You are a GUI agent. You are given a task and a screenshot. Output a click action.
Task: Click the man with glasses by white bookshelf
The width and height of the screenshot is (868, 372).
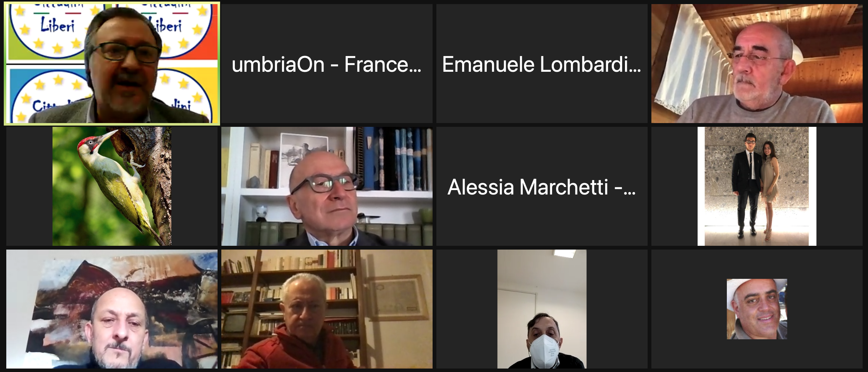[x=327, y=186]
